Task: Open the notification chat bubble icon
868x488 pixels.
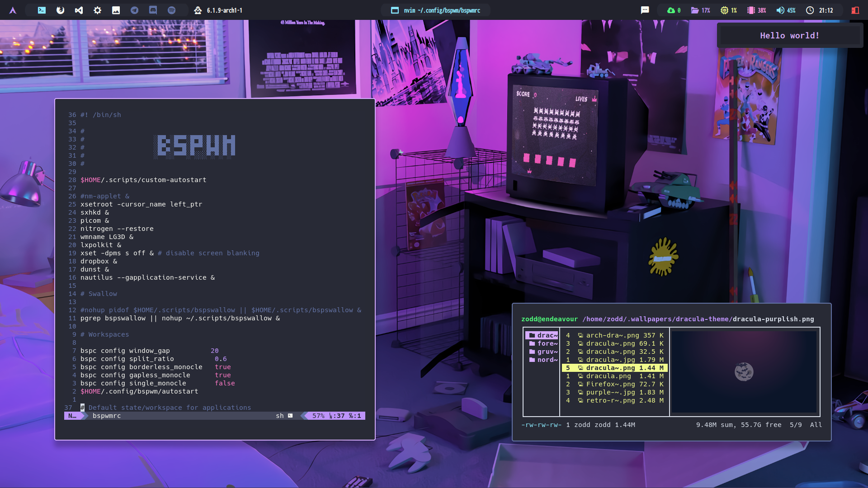Action: (645, 10)
